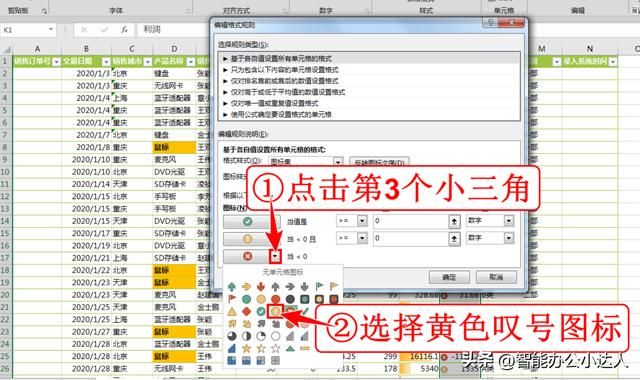640x380 pixels.
Task: Select row 8 header
Action: click(x=5, y=147)
